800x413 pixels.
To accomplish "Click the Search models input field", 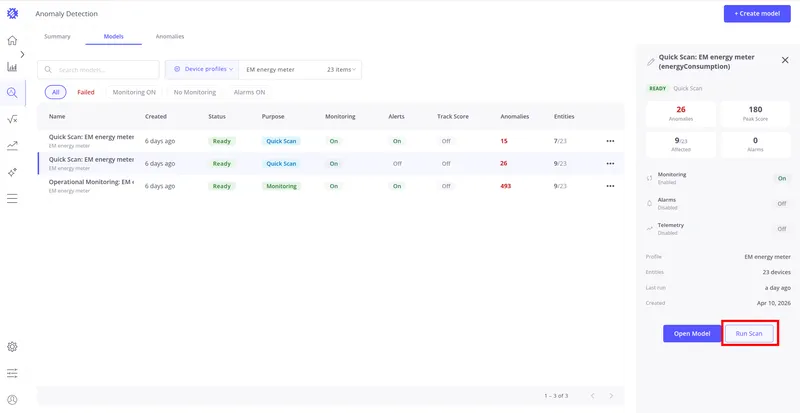I will [x=98, y=70].
